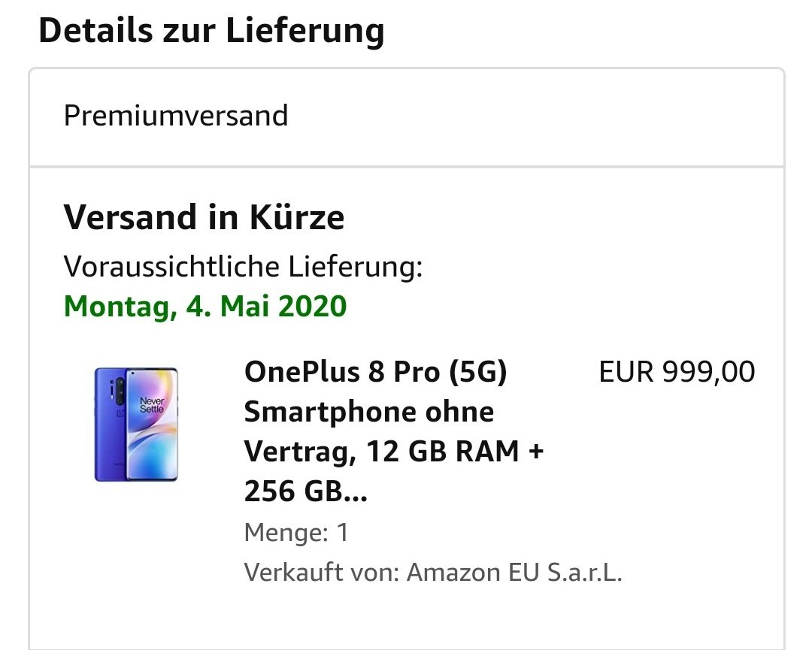812x650 pixels.
Task: Tap the blue phone back with cameras
Action: (x=110, y=425)
